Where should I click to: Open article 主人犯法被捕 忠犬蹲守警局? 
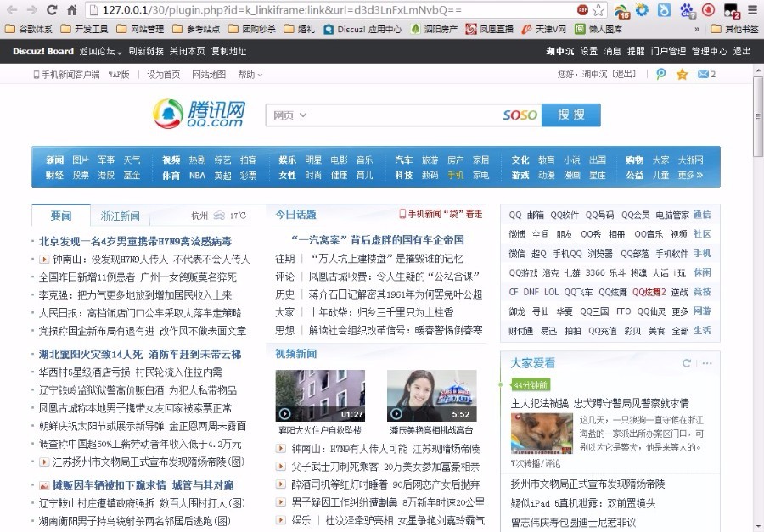[x=600, y=403]
